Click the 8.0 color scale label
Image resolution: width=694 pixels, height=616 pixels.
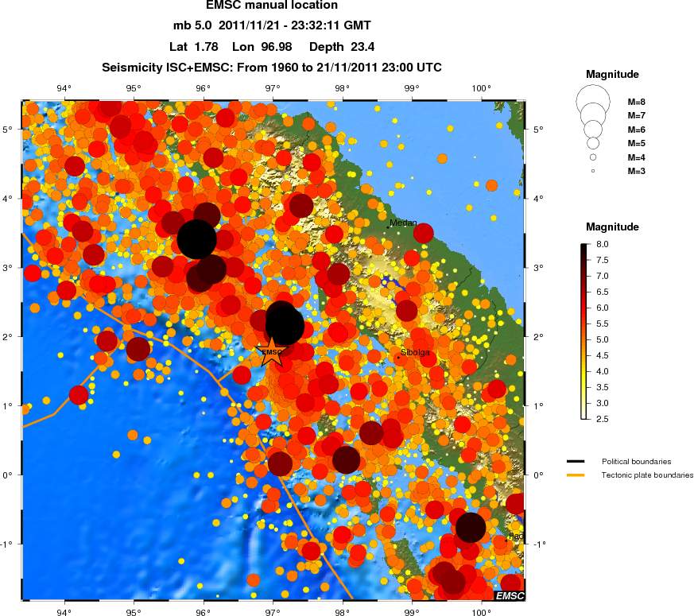(x=602, y=244)
